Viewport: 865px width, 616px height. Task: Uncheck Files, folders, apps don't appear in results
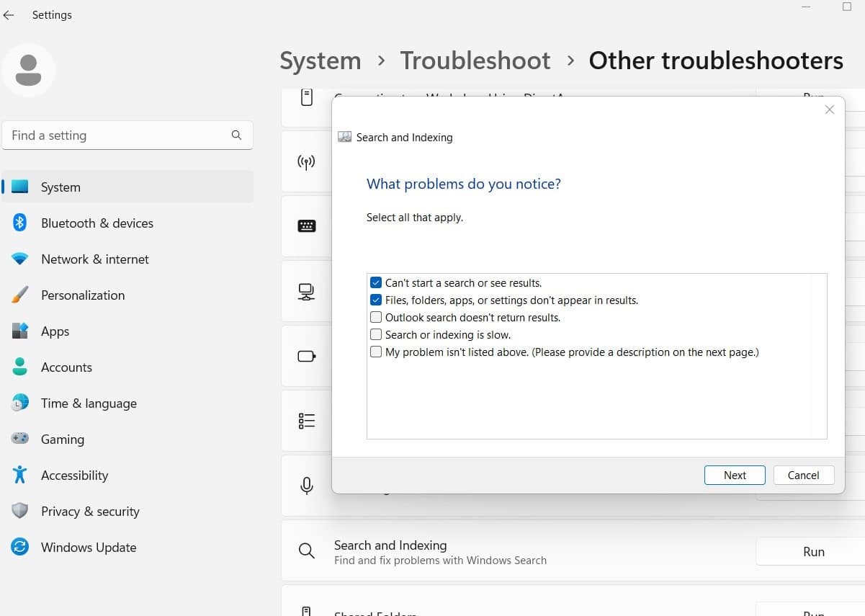coord(376,300)
